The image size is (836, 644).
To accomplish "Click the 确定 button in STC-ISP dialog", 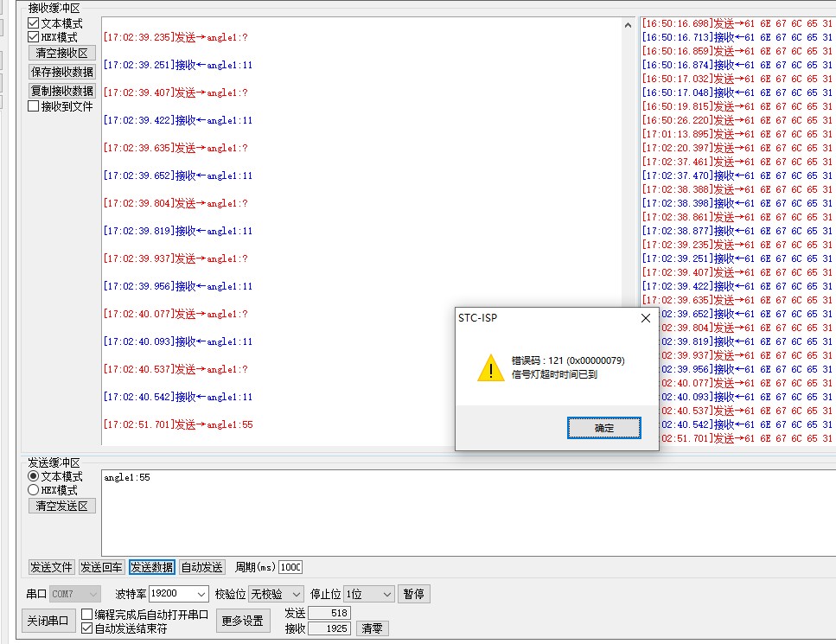I will (x=604, y=428).
